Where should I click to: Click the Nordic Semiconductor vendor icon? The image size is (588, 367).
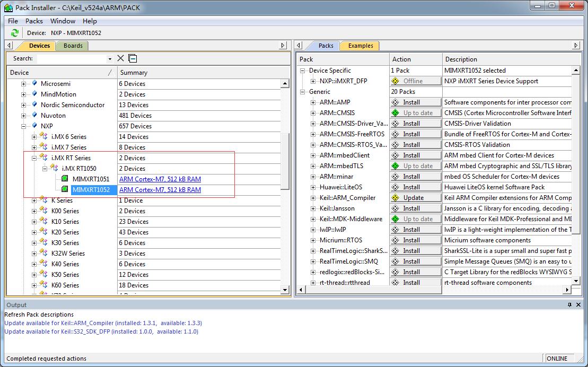click(x=34, y=104)
